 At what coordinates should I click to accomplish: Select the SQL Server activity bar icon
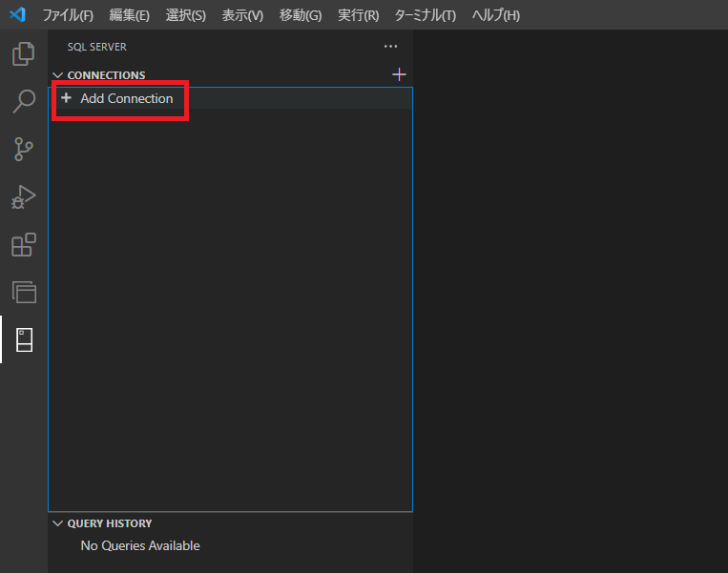click(x=24, y=340)
